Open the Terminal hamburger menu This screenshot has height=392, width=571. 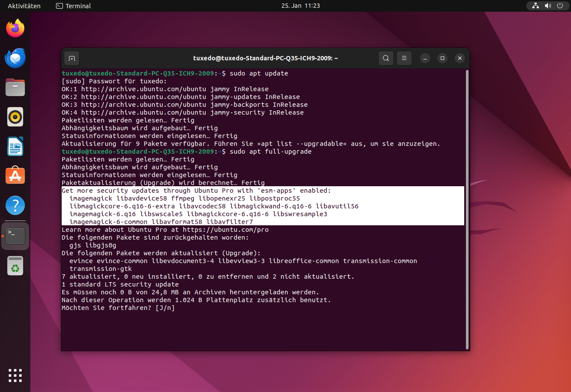(404, 58)
